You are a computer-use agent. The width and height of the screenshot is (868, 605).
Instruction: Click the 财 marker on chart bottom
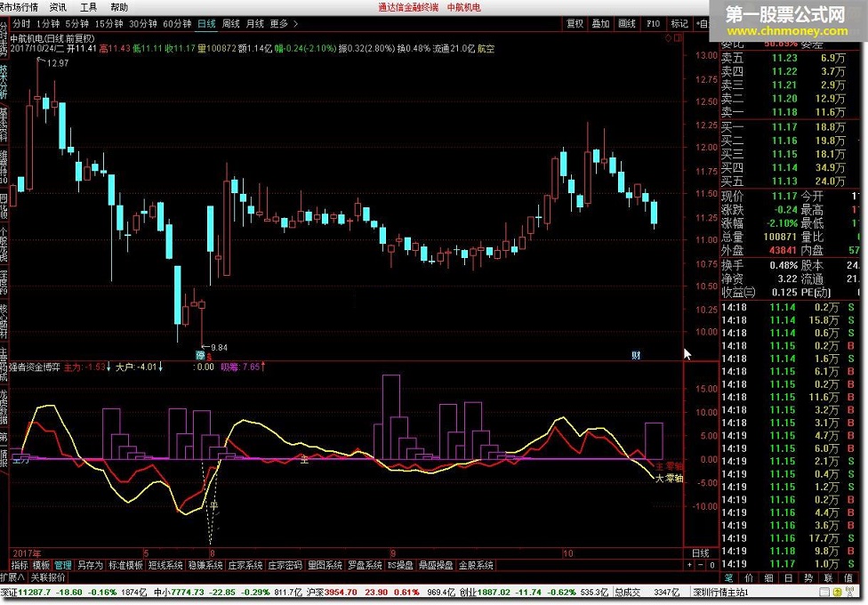click(x=636, y=355)
